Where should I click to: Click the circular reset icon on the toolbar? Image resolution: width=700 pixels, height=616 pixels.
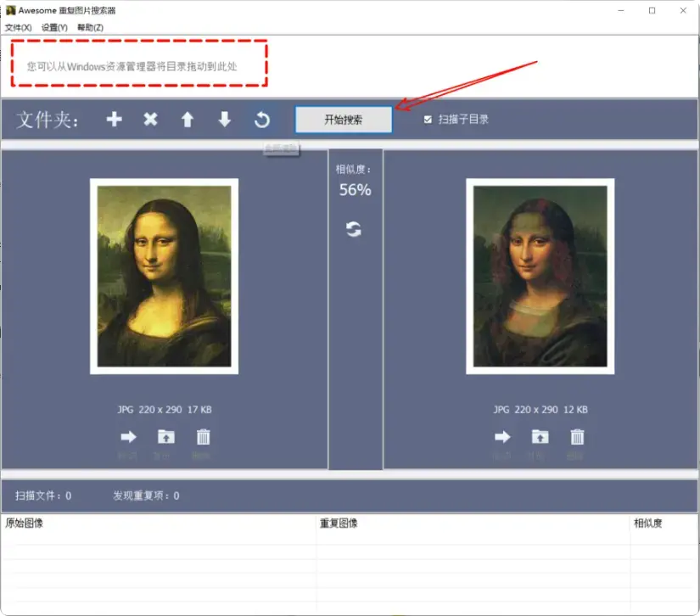click(x=261, y=120)
